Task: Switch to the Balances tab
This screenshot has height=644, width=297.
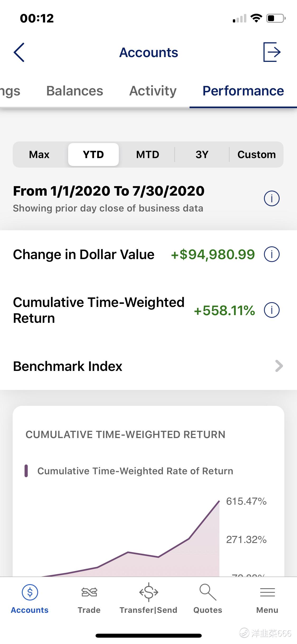Action: 75,91
